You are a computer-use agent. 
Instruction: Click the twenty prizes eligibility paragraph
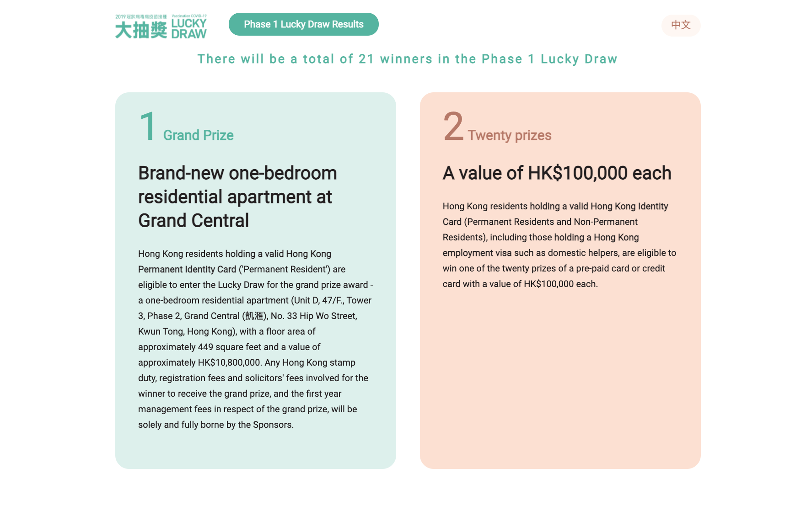click(x=559, y=245)
